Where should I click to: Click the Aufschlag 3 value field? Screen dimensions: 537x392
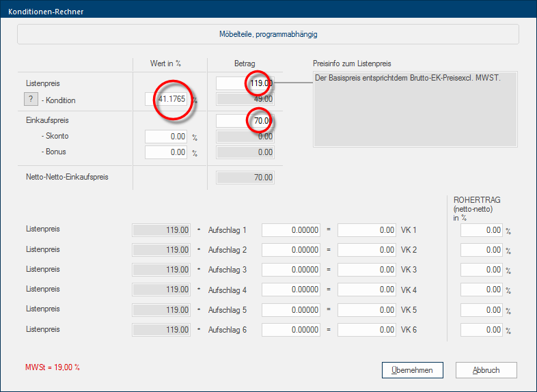290,270
